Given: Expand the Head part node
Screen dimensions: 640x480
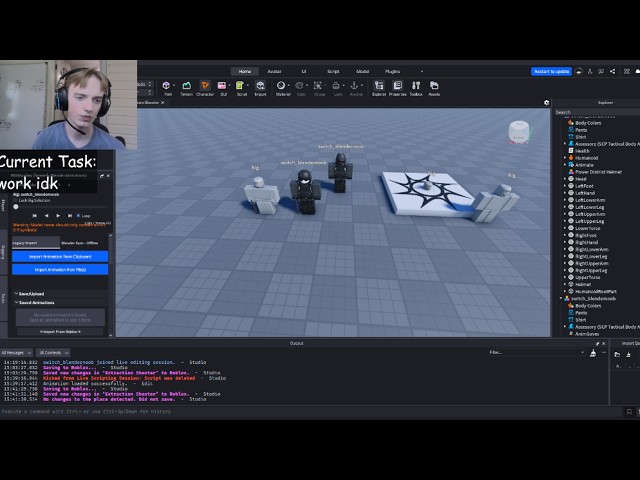Looking at the screenshot, I should (x=565, y=179).
